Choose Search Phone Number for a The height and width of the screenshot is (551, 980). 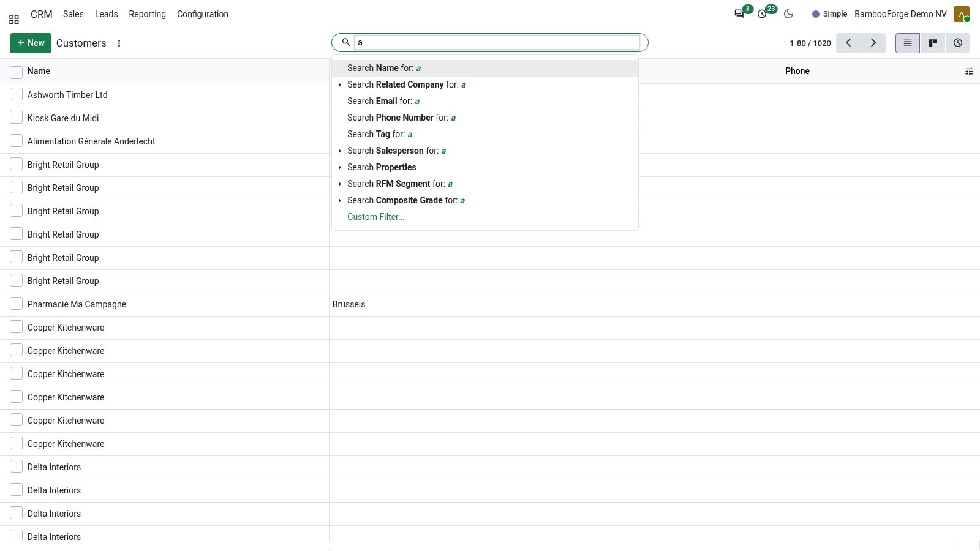pyautogui.click(x=485, y=118)
